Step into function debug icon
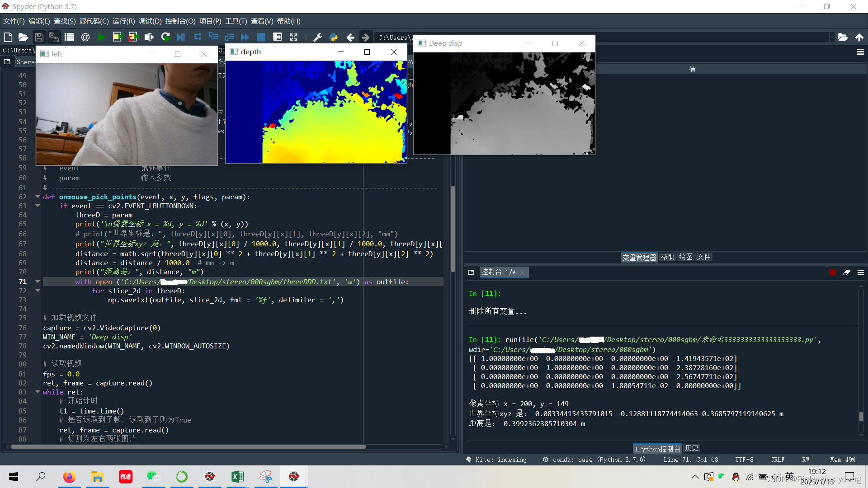 (x=214, y=38)
